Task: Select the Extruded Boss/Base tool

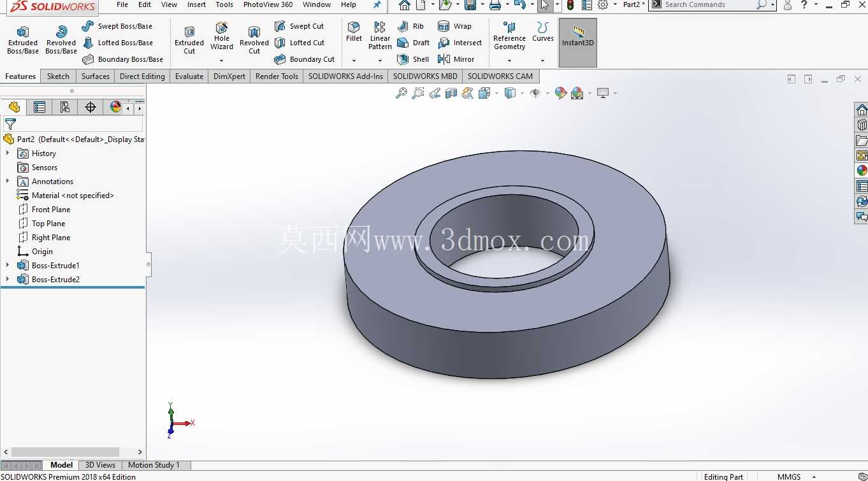Action: pos(23,40)
